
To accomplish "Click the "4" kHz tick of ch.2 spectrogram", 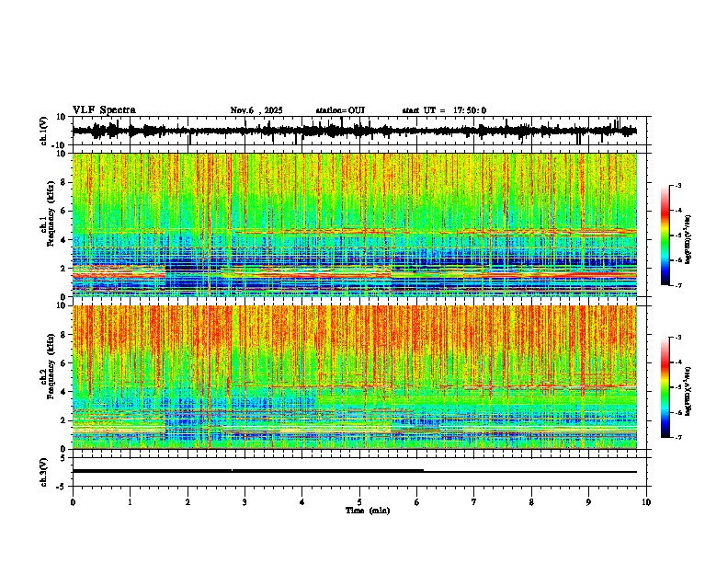I will click(x=63, y=392).
